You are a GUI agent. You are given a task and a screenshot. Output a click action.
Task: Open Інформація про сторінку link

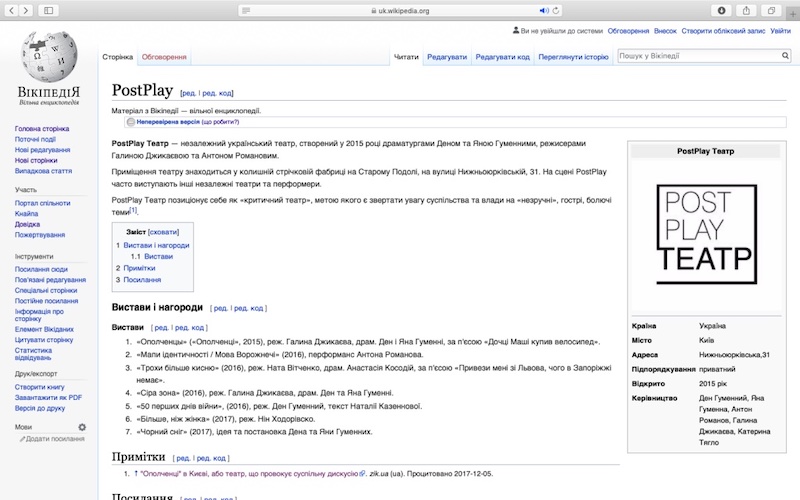[x=39, y=315]
